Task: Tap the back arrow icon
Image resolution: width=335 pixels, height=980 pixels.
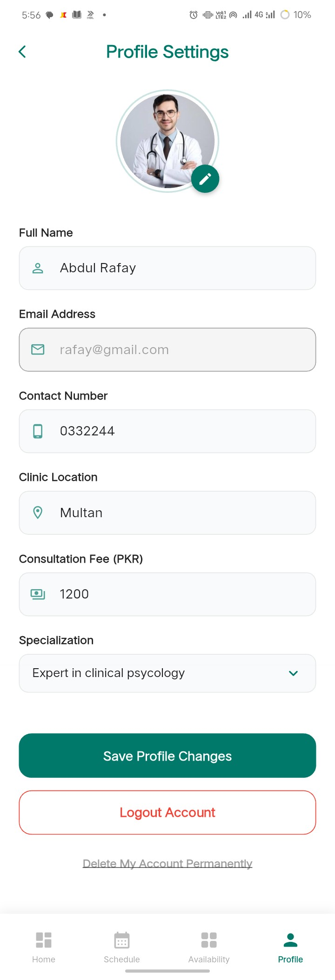Action: pos(22,52)
